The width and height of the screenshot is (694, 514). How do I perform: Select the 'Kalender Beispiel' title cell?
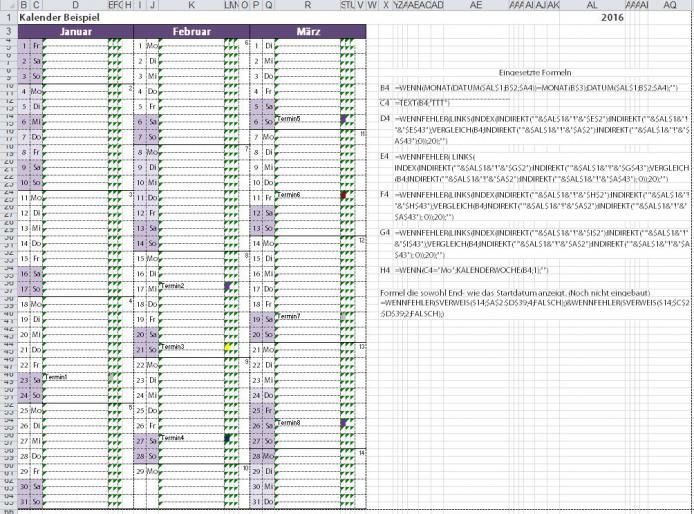pos(59,18)
